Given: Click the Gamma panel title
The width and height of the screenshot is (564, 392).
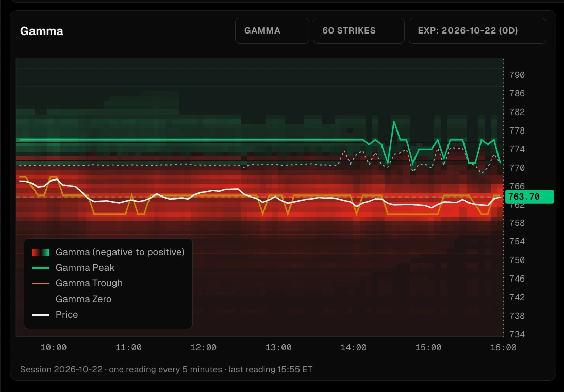Looking at the screenshot, I should pos(42,31).
